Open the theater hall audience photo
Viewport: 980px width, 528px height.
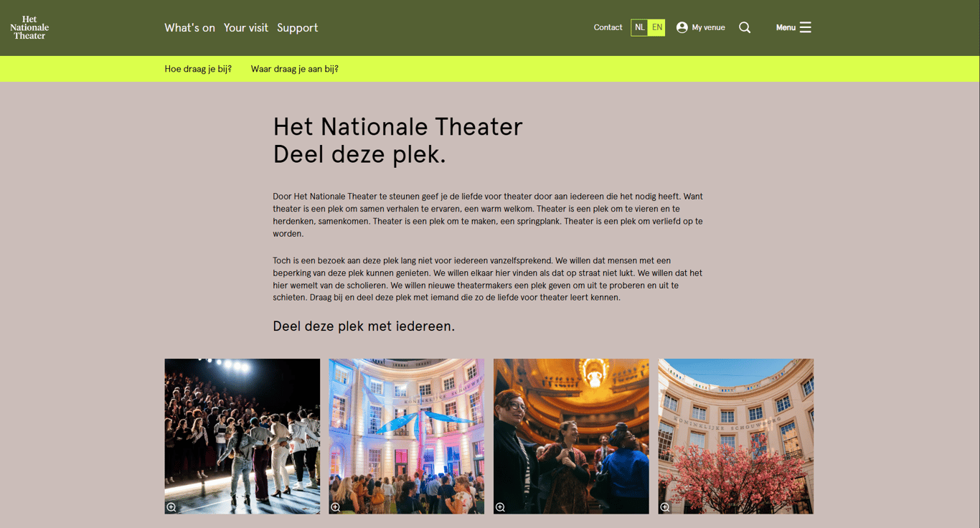tap(571, 436)
